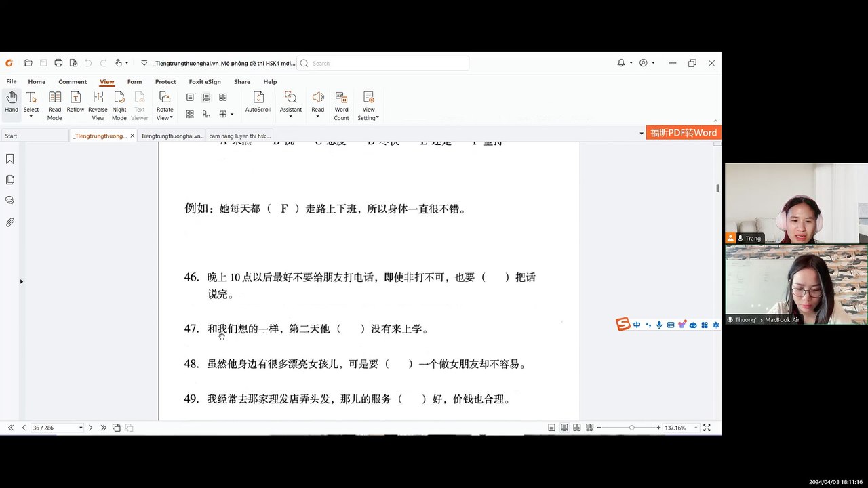The image size is (868, 488).
Task: Activate Reflow view
Action: click(75, 102)
